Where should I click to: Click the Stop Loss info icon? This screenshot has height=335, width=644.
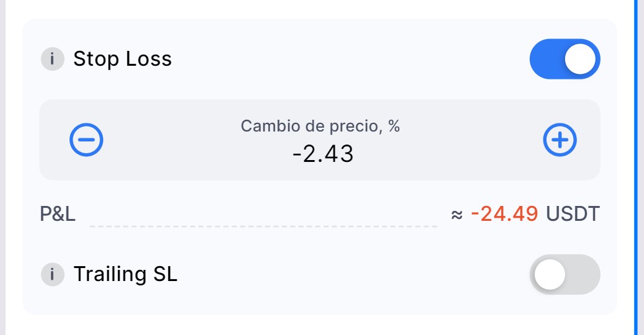(53, 59)
